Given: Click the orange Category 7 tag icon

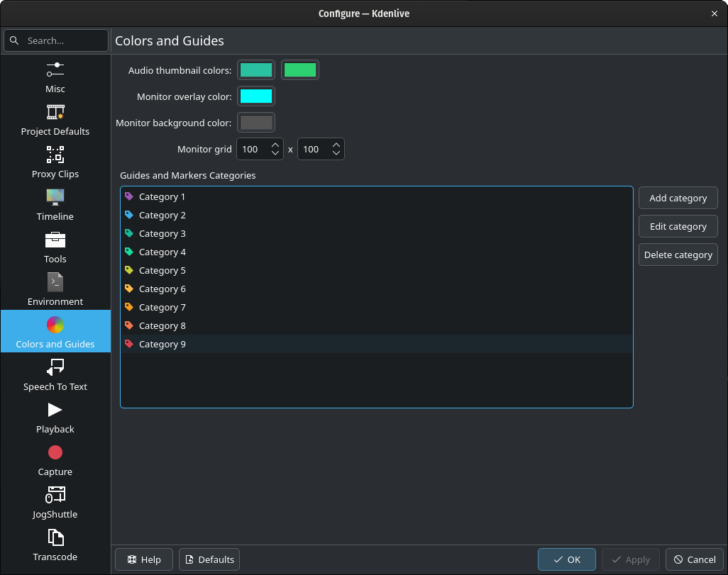Looking at the screenshot, I should 129,307.
